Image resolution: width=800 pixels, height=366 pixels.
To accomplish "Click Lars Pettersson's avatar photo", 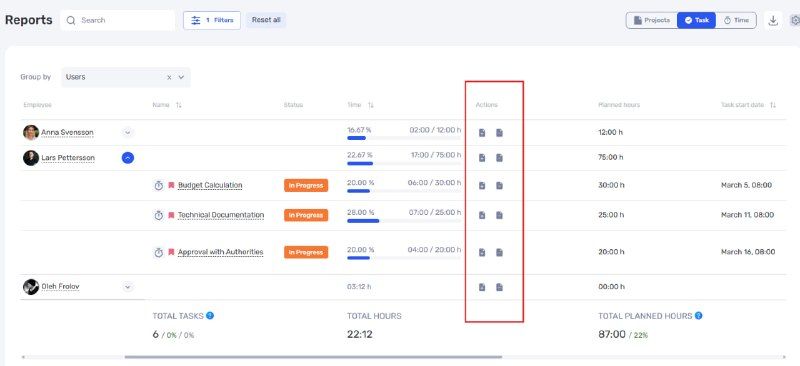I will [x=31, y=158].
